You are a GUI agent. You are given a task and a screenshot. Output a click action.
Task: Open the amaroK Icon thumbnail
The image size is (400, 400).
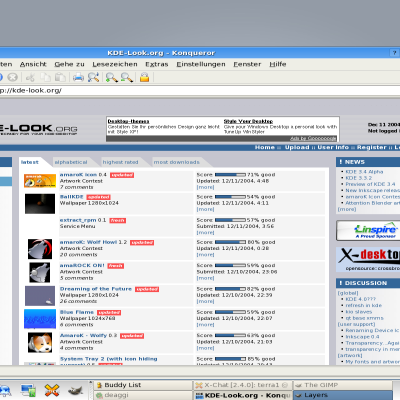pyautogui.click(x=40, y=181)
